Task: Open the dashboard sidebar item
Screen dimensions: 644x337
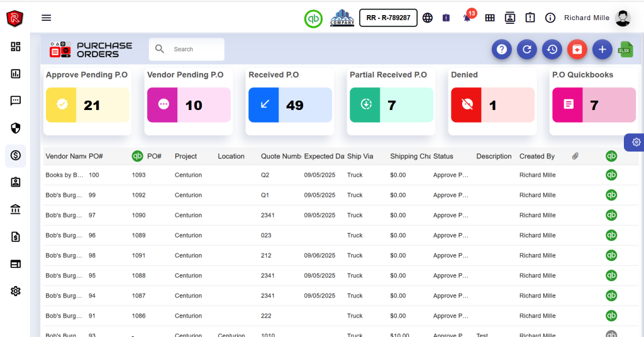Action: coord(16,47)
